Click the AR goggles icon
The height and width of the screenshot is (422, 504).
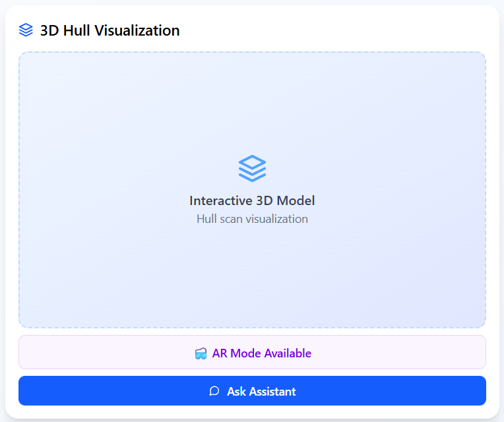(x=201, y=353)
